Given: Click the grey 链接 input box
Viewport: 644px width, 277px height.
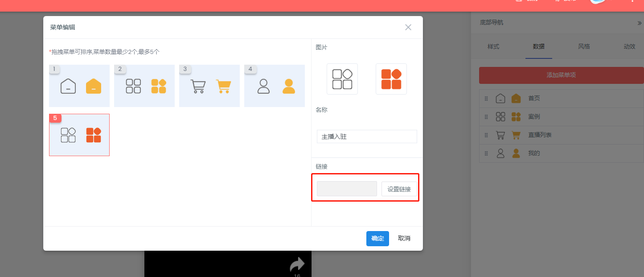Looking at the screenshot, I should (347, 189).
